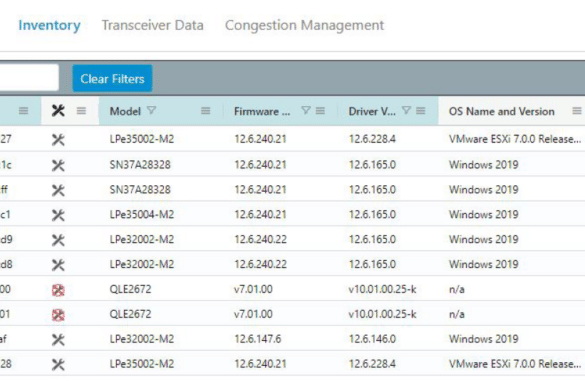
Task: Open the Driver V... column menu
Action: 420,111
